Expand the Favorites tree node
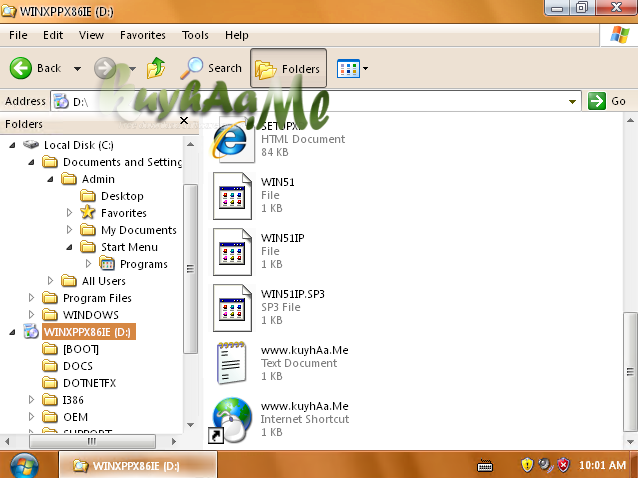 (x=69, y=213)
